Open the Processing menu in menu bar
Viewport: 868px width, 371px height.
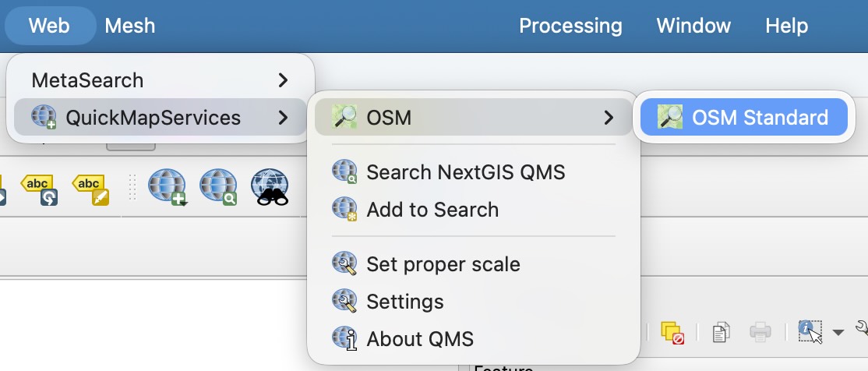click(x=570, y=26)
